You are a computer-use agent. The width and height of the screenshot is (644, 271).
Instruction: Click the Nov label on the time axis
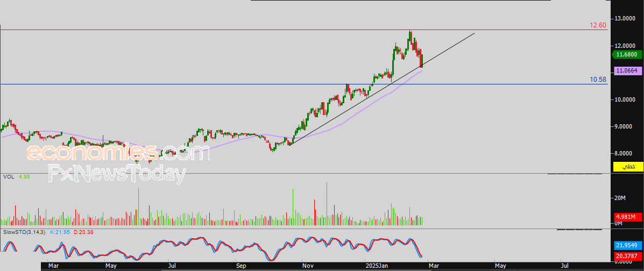coord(307,266)
